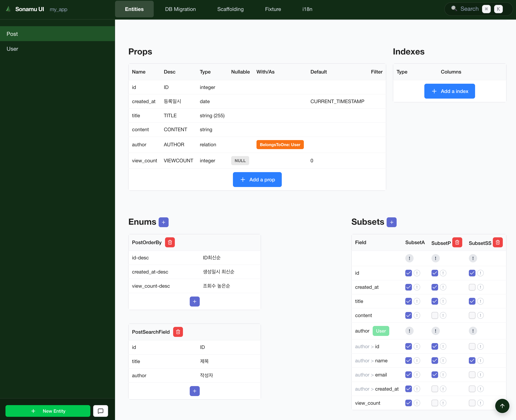Uncheck content field in SubsetA
Image resolution: width=516 pixels, height=420 pixels.
tap(408, 315)
